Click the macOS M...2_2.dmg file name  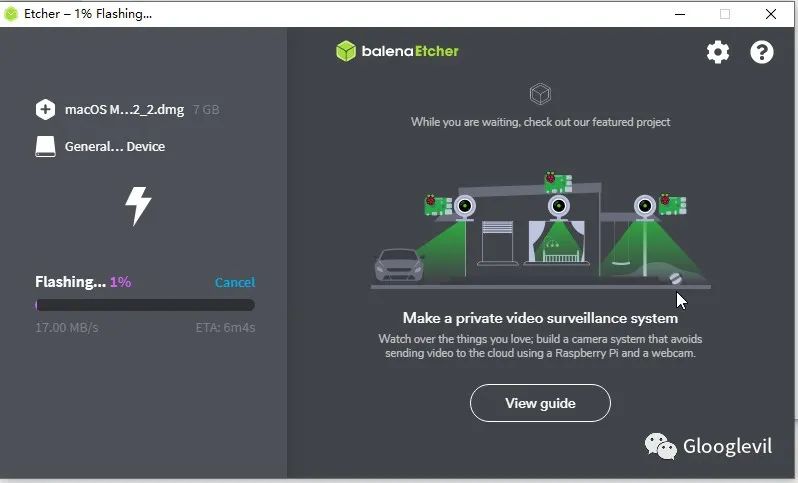pos(124,110)
